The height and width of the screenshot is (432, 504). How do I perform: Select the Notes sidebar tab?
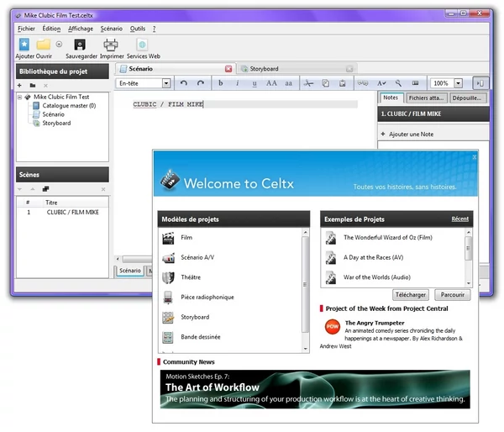(391, 97)
